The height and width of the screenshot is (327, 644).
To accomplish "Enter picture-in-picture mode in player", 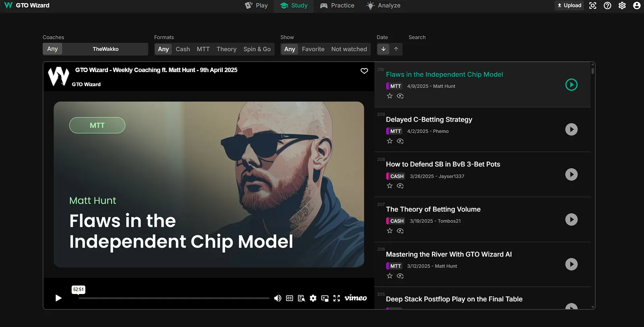I will point(325,298).
